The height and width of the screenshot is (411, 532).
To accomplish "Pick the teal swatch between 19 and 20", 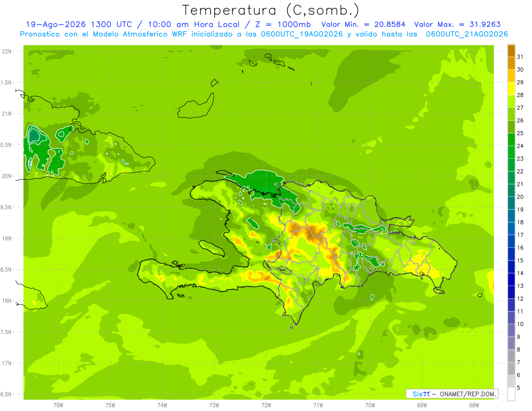I will pyautogui.click(x=511, y=203).
